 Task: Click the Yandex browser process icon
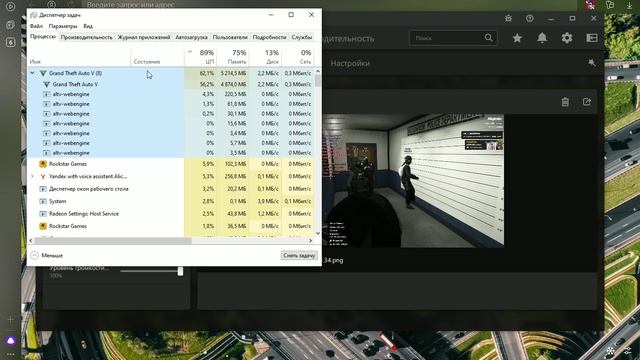coord(42,176)
